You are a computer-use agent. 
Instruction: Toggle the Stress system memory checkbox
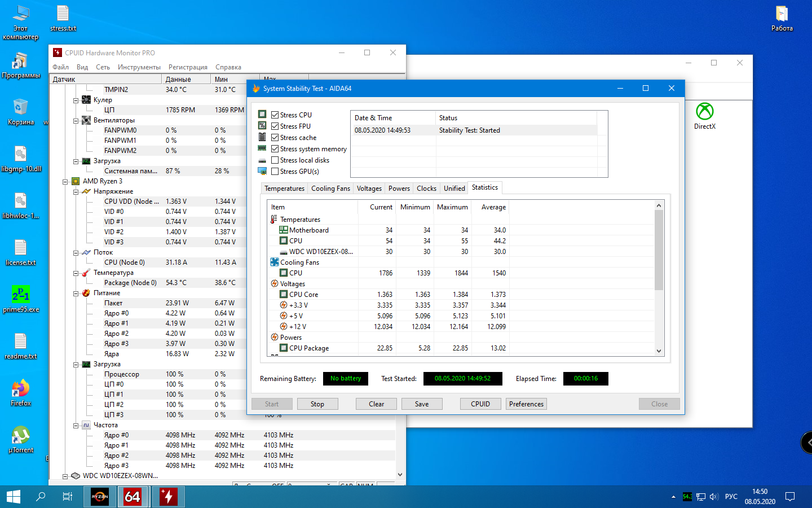click(x=275, y=149)
